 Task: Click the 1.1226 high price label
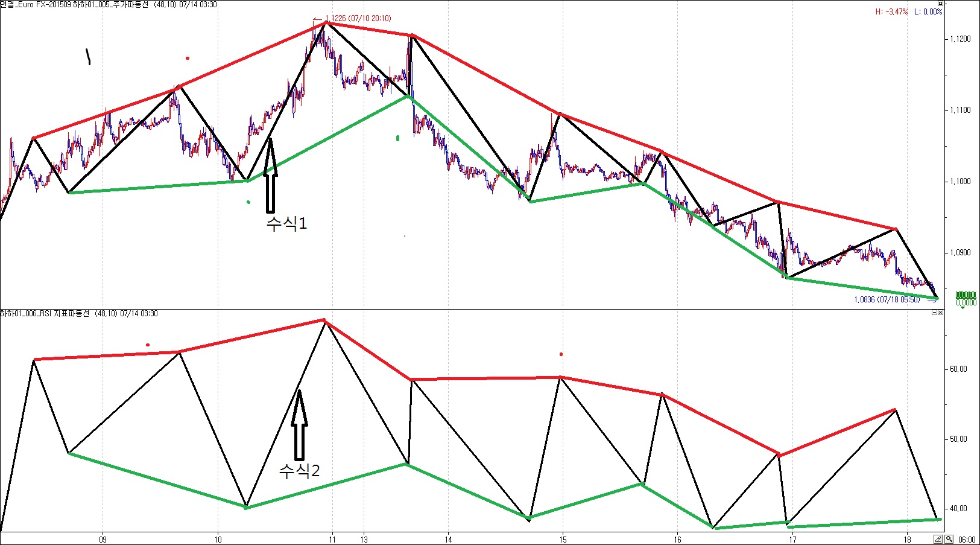[x=358, y=18]
